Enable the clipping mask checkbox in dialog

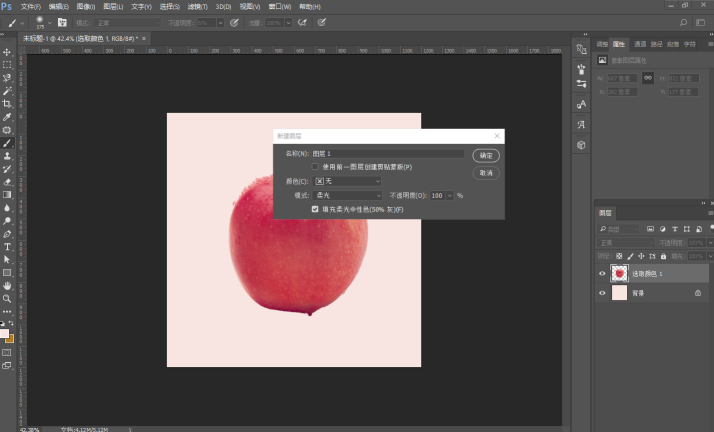click(315, 167)
